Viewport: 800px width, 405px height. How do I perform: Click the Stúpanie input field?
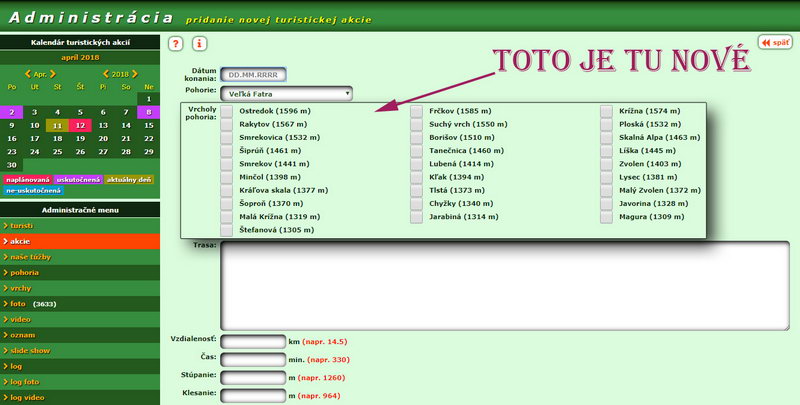[x=253, y=378]
